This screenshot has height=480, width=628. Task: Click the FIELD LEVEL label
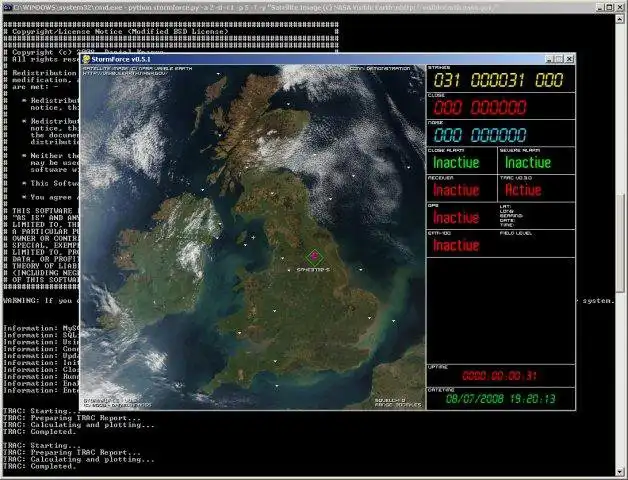click(516, 233)
